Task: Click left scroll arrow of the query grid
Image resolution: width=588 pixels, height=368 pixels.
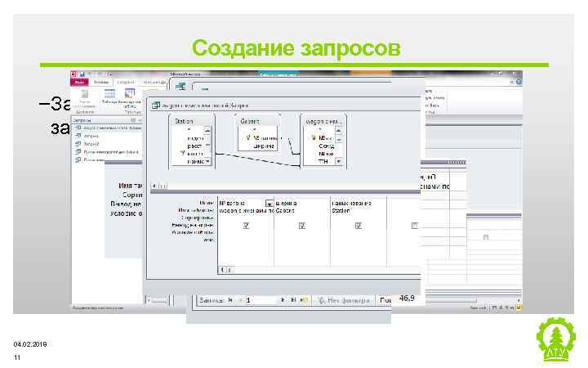Action: click(x=222, y=270)
